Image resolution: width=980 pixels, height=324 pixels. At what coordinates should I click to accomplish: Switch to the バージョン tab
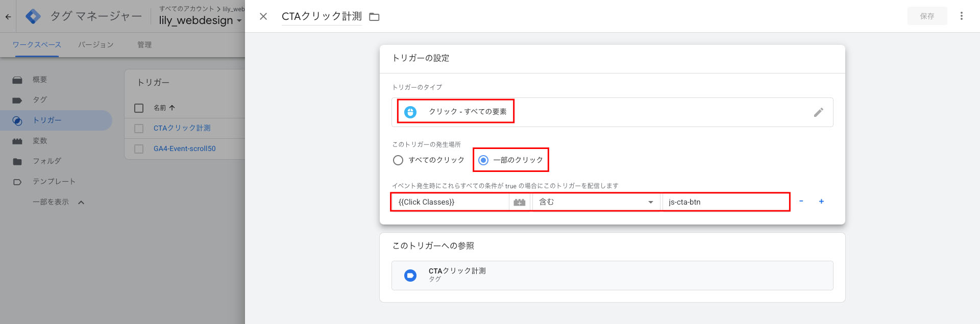point(95,45)
